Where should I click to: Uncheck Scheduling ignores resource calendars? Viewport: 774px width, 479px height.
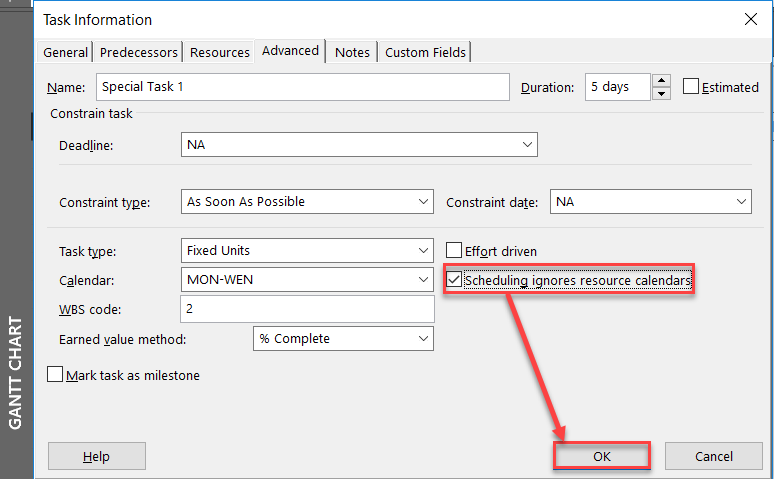pyautogui.click(x=454, y=281)
